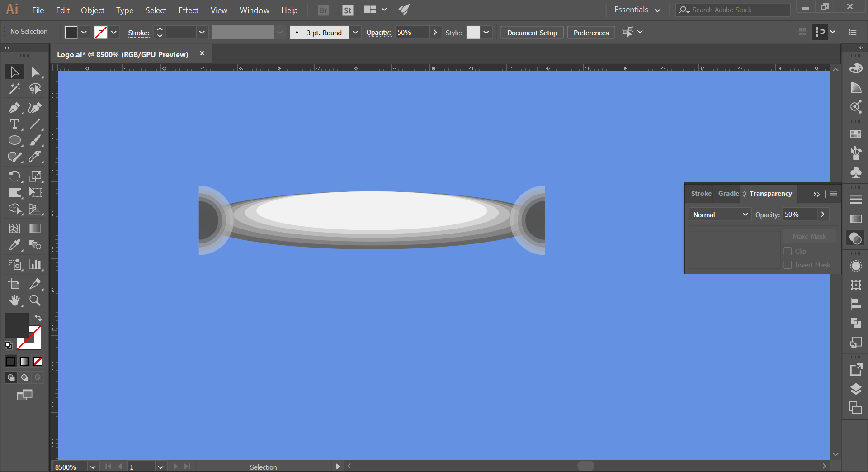Select the Column Graph tool
The width and height of the screenshot is (868, 472).
click(x=35, y=264)
